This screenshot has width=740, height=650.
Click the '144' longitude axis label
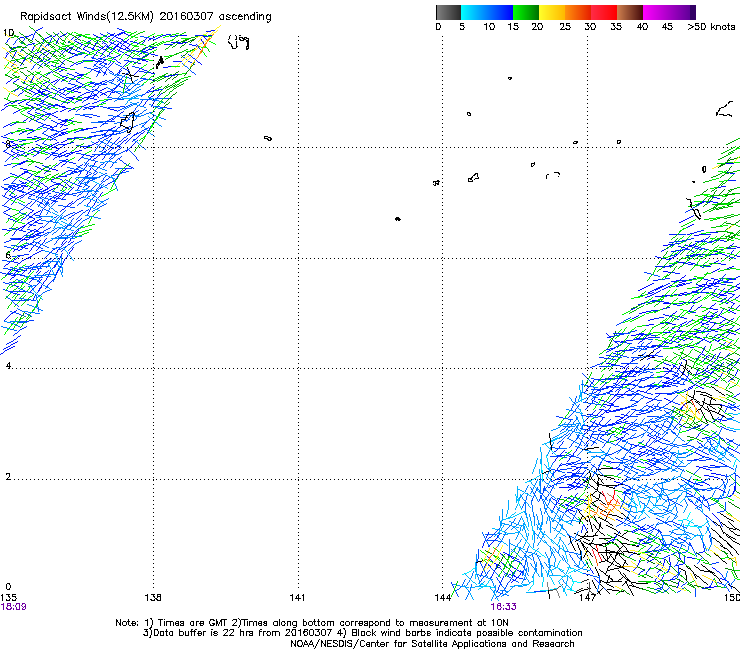(x=443, y=598)
